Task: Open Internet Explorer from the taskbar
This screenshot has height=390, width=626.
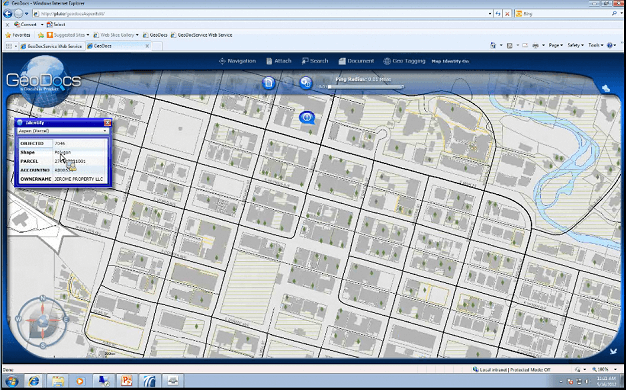Action: [34, 380]
